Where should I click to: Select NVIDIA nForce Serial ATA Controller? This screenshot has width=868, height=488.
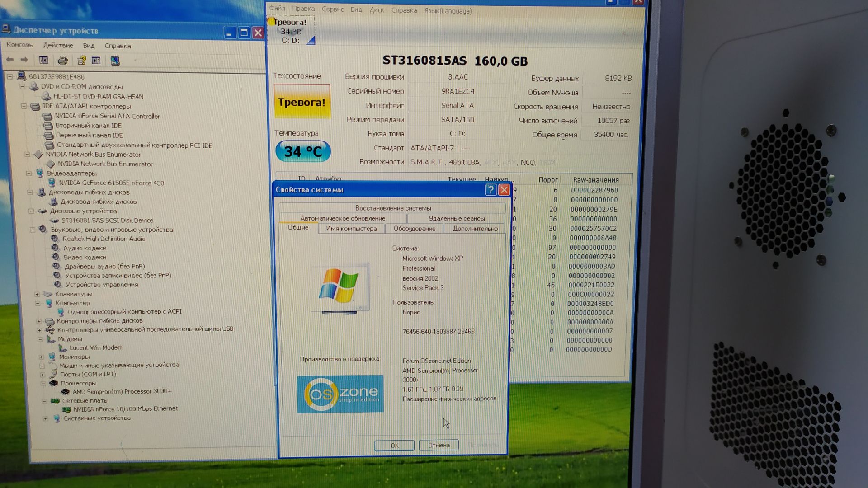[107, 116]
